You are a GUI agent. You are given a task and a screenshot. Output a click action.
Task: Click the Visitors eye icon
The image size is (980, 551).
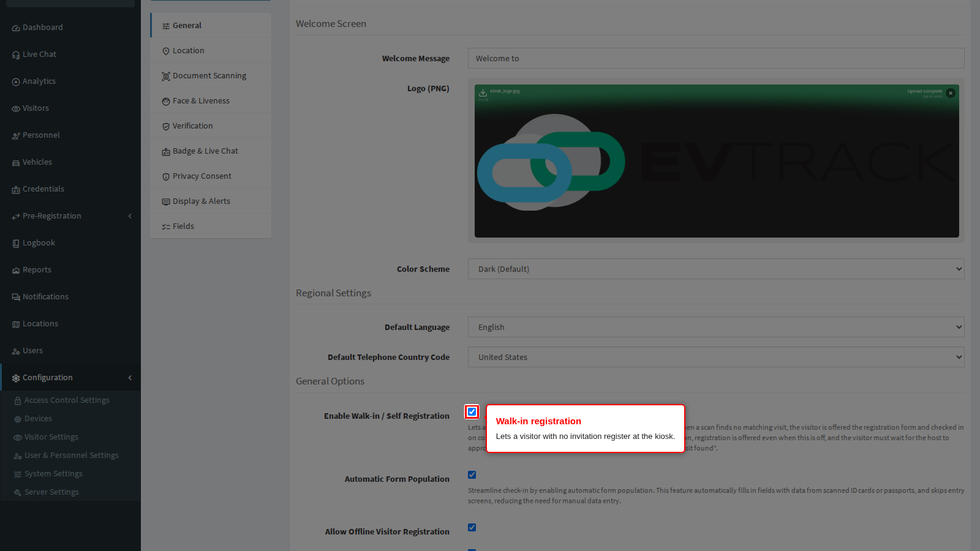point(16,109)
